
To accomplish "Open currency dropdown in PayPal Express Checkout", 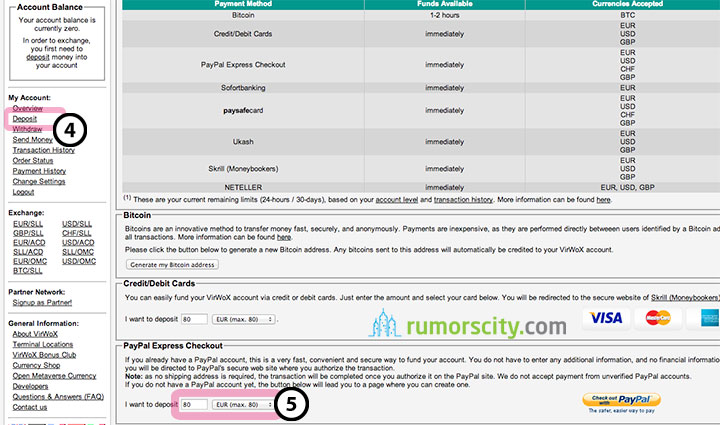I will coord(244,405).
